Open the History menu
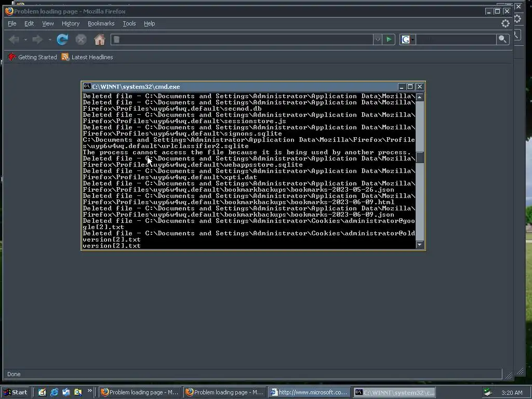The height and width of the screenshot is (399, 532). pos(71,23)
